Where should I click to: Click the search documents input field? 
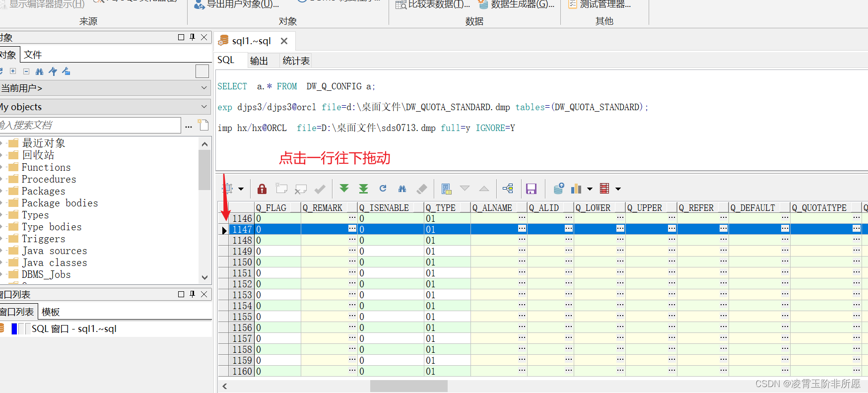[x=90, y=125]
